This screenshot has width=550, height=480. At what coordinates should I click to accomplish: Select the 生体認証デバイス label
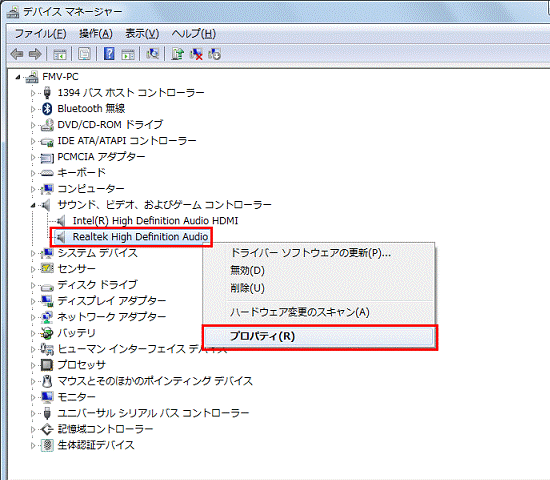pos(96,445)
